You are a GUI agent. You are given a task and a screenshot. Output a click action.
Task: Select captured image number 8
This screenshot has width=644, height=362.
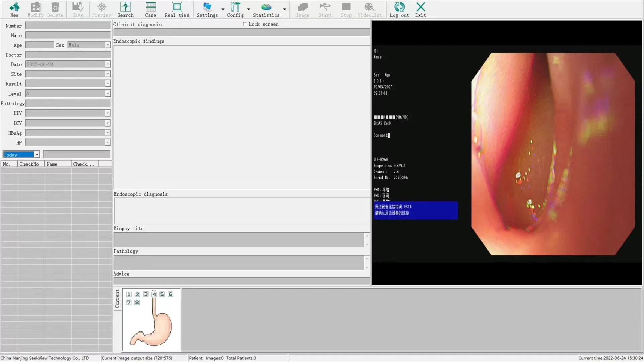tap(137, 302)
